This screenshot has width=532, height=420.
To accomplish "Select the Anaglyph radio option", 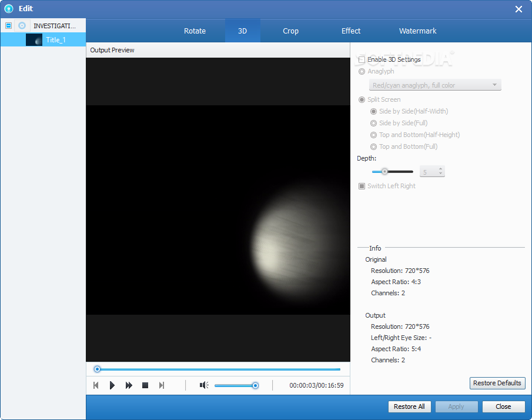I will pos(362,71).
